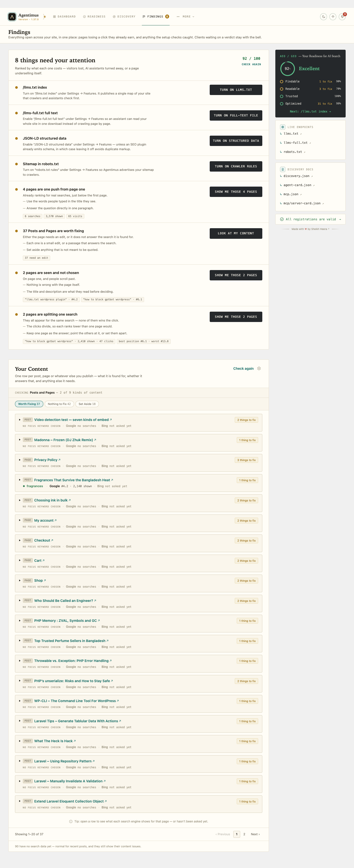Click the Agentimus logo icon
354x868 pixels.
click(x=12, y=16)
